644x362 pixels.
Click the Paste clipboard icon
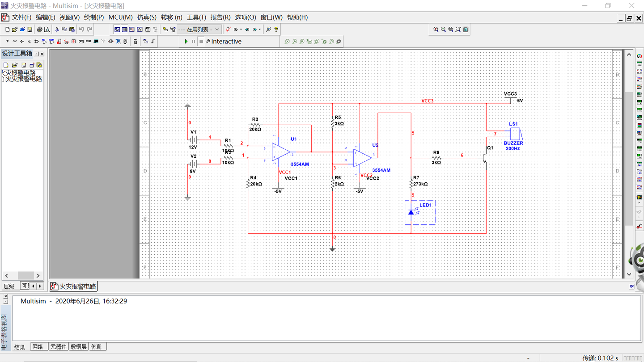(72, 29)
